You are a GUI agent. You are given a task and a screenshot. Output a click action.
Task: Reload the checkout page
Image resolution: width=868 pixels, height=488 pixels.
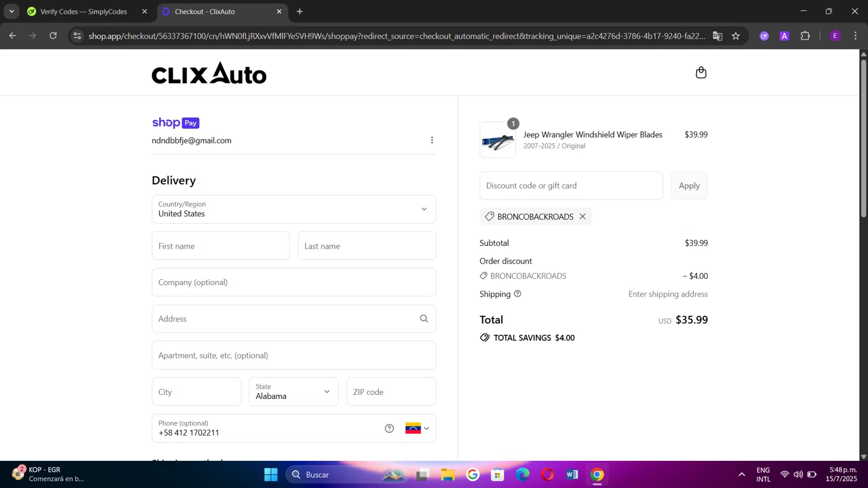(53, 36)
